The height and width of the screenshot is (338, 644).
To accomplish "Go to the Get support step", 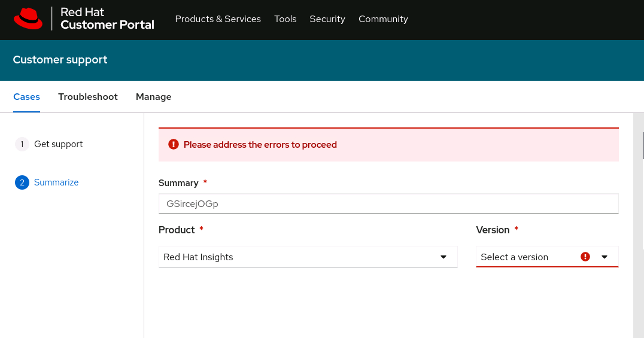I will (59, 144).
